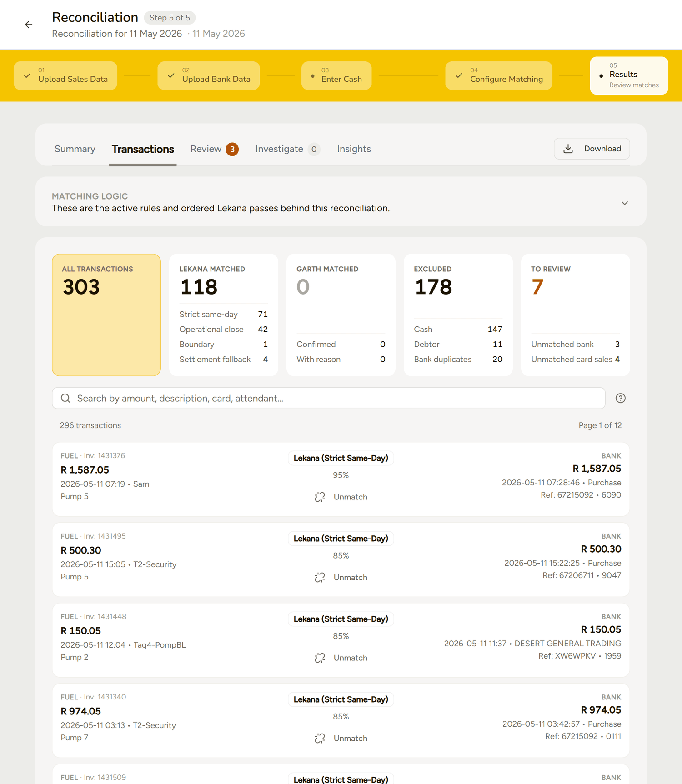Viewport: 682px width, 784px height.
Task: Filter by All Transactions 303 card
Action: (106, 315)
